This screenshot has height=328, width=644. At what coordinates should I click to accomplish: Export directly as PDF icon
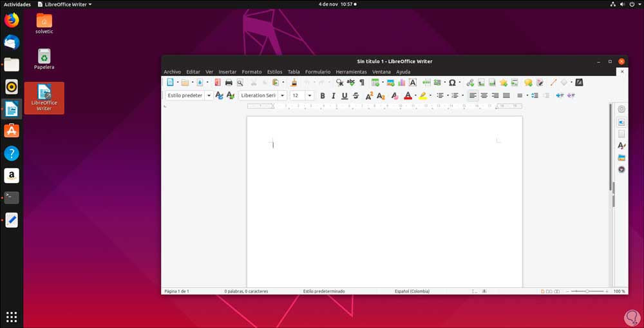pyautogui.click(x=218, y=82)
